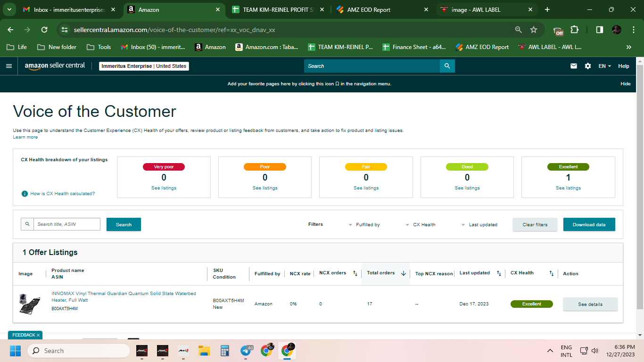Show hidden system tray icons
644x362 pixels.
click(x=550, y=351)
